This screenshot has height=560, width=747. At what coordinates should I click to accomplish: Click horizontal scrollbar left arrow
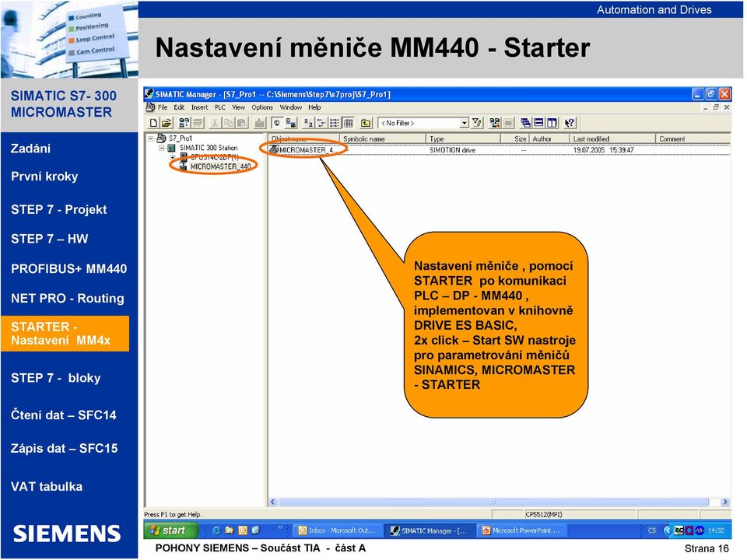click(x=273, y=502)
